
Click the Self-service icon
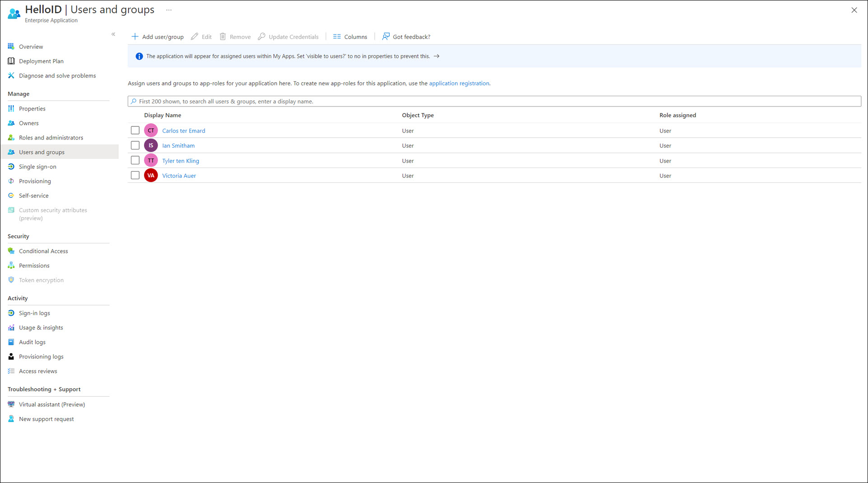click(11, 195)
